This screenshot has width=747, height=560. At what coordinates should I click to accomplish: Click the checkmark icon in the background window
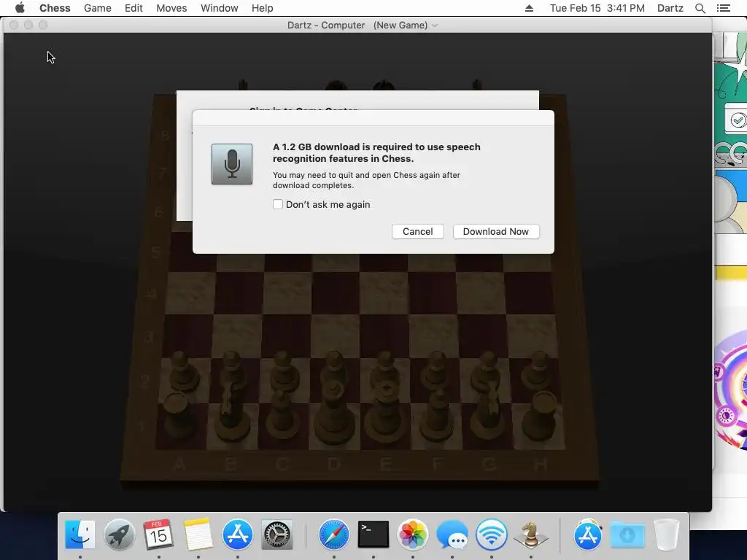(738, 120)
